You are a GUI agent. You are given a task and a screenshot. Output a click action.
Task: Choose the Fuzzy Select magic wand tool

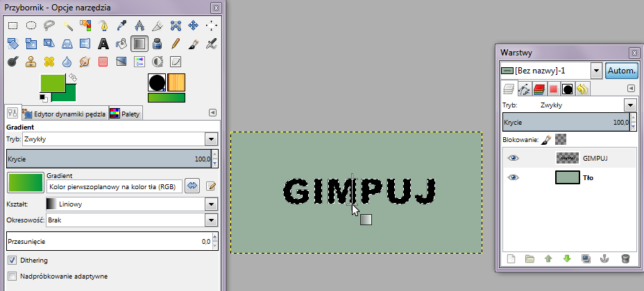coord(67,26)
